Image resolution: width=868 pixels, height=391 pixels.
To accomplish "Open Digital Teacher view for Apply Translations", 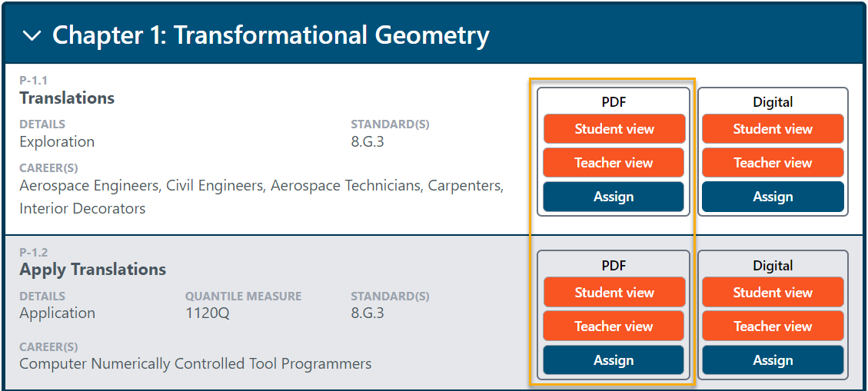I will tap(773, 326).
